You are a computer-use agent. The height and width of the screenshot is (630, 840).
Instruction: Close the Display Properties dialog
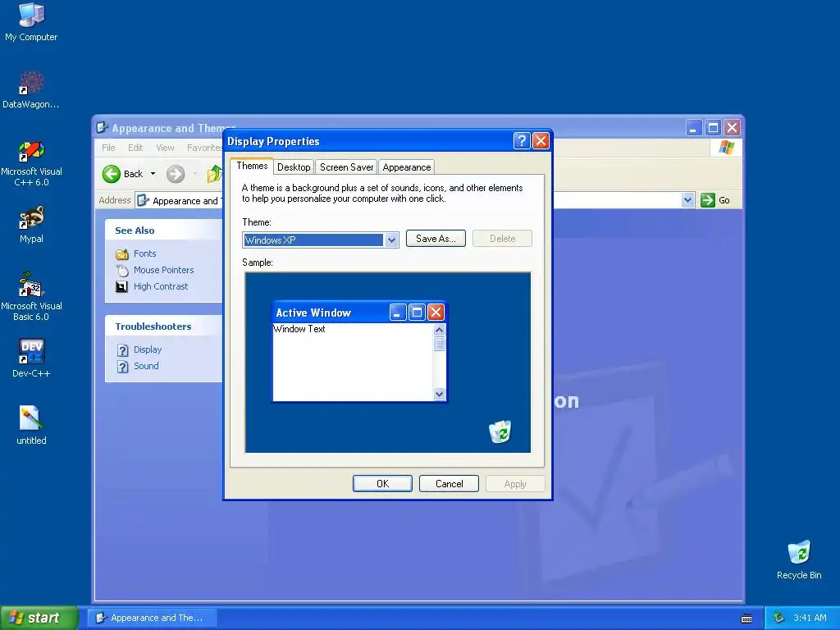[x=541, y=141]
